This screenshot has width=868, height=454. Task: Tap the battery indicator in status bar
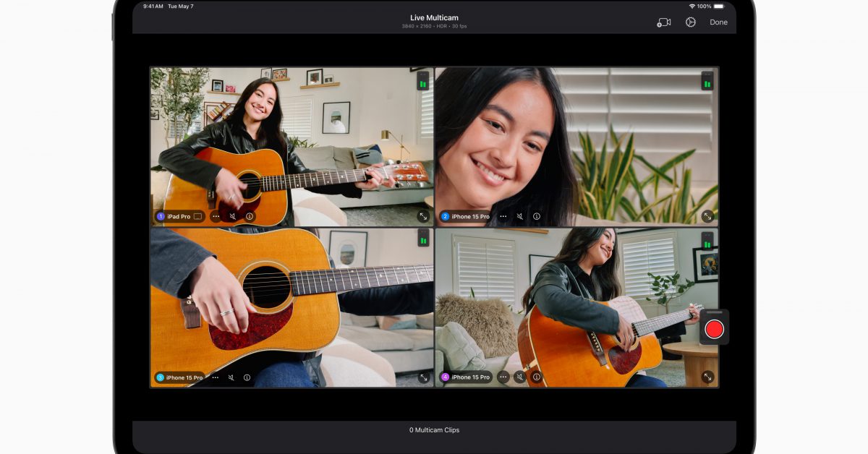click(720, 6)
